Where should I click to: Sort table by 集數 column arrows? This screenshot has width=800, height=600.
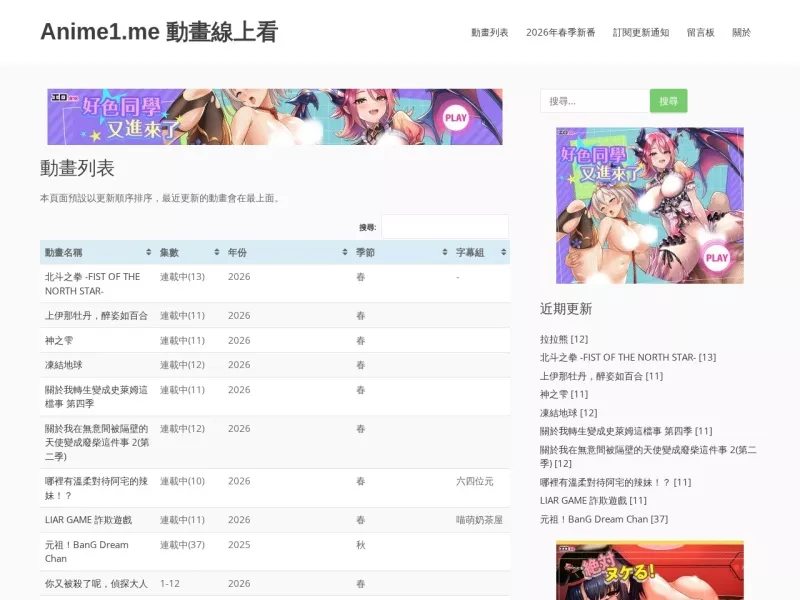click(217, 252)
